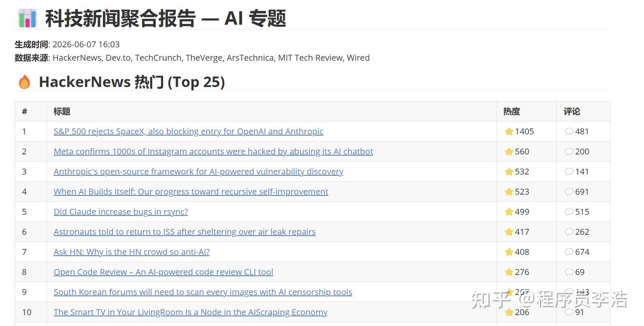Open the S&P 500 rejects SpaceX story link
The image size is (644, 326).
[189, 131]
